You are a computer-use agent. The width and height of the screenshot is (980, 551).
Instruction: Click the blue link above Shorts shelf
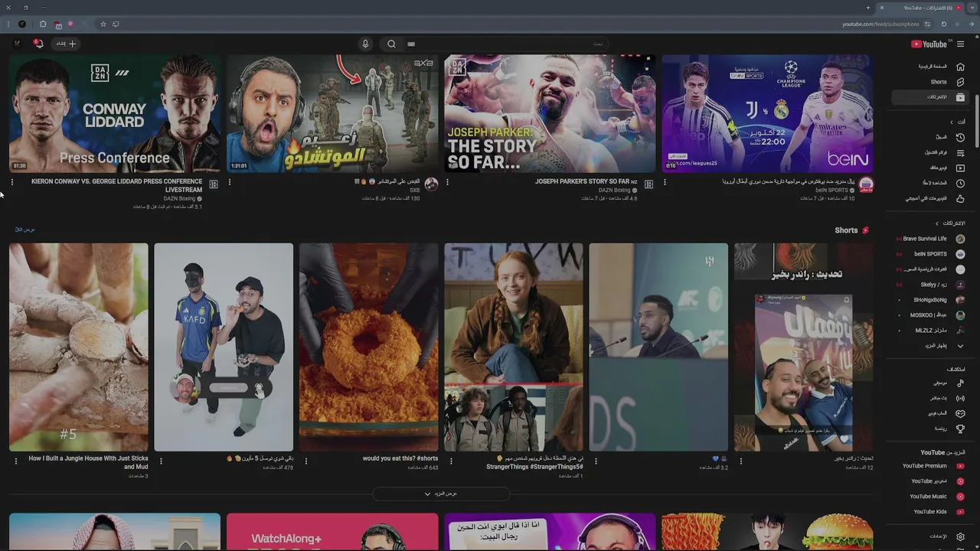coord(25,230)
